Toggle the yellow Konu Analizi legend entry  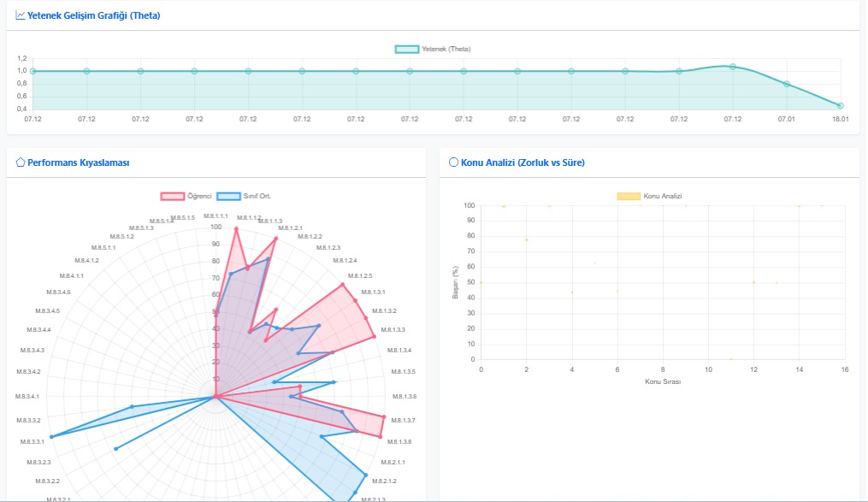click(x=662, y=196)
